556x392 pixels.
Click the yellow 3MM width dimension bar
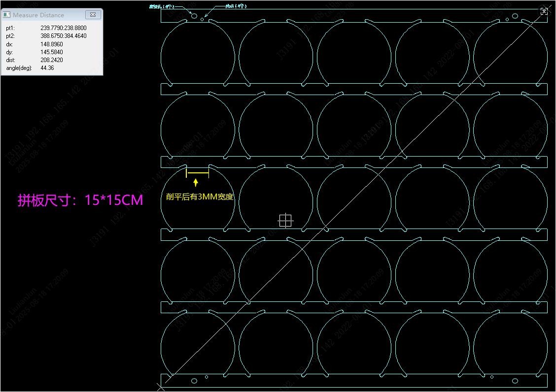[x=198, y=173]
